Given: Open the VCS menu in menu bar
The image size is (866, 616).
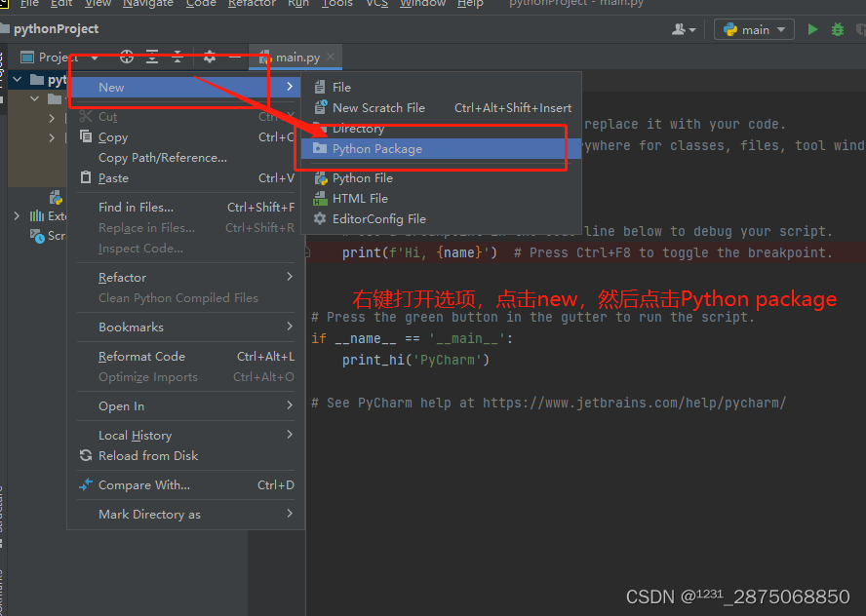Looking at the screenshot, I should [376, 3].
